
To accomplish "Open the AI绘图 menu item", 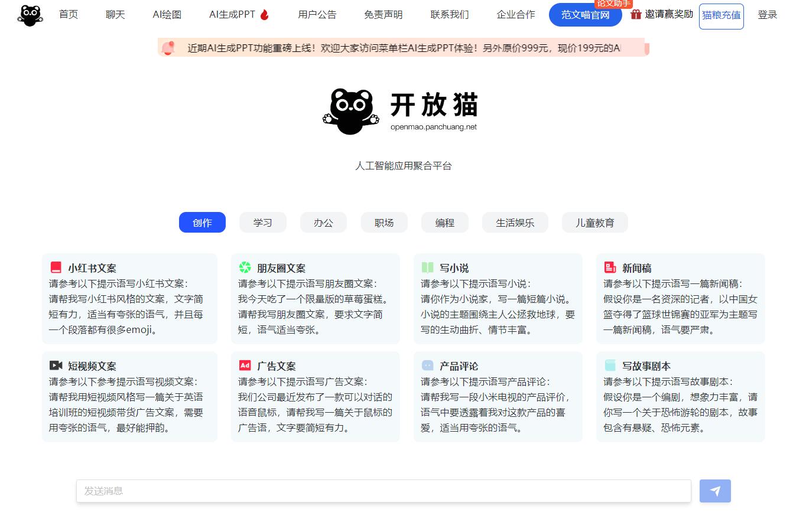I will (167, 15).
